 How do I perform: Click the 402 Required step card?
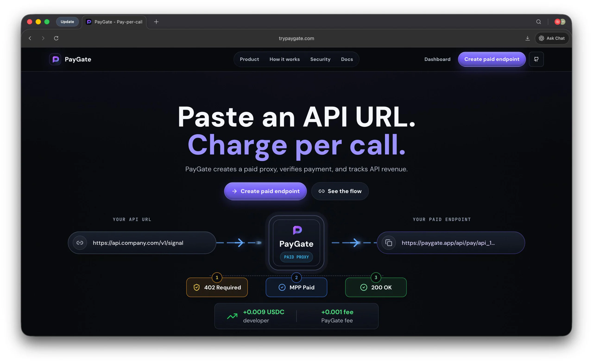[217, 287]
